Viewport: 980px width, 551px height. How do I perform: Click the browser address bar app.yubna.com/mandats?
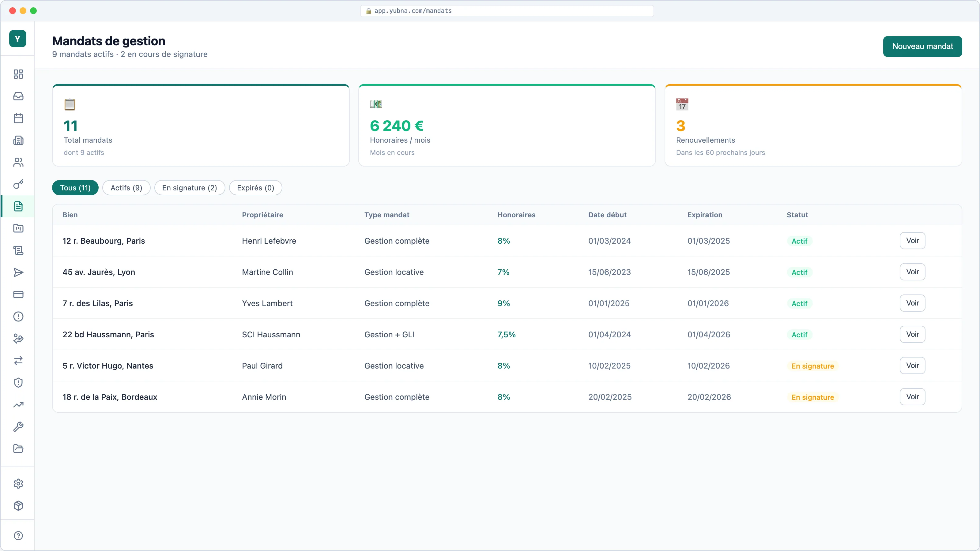(x=507, y=11)
